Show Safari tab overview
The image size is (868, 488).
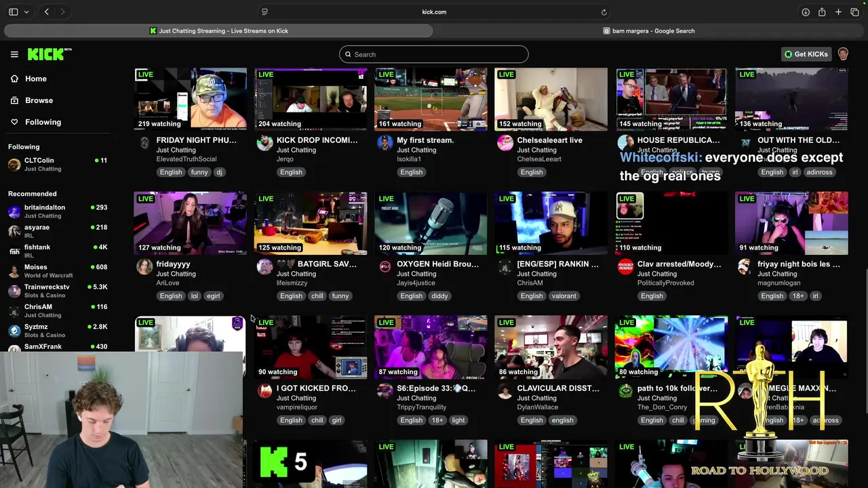coord(854,12)
